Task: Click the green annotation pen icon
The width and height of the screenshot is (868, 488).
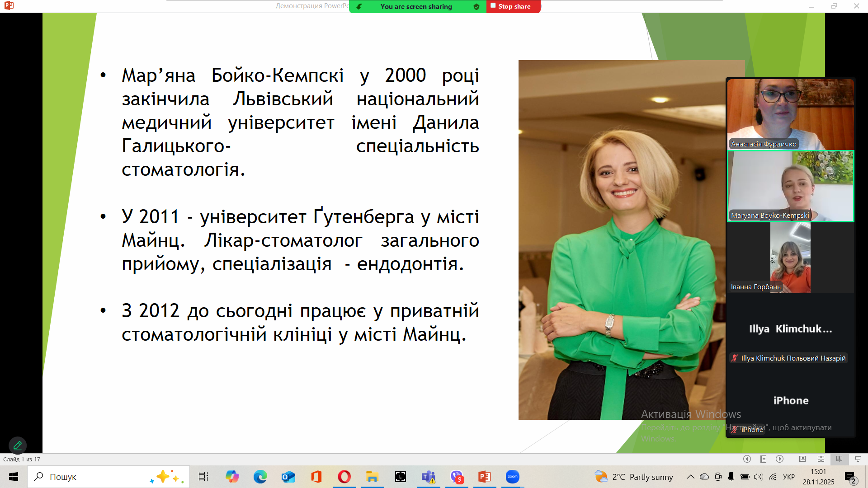Action: [x=18, y=445]
